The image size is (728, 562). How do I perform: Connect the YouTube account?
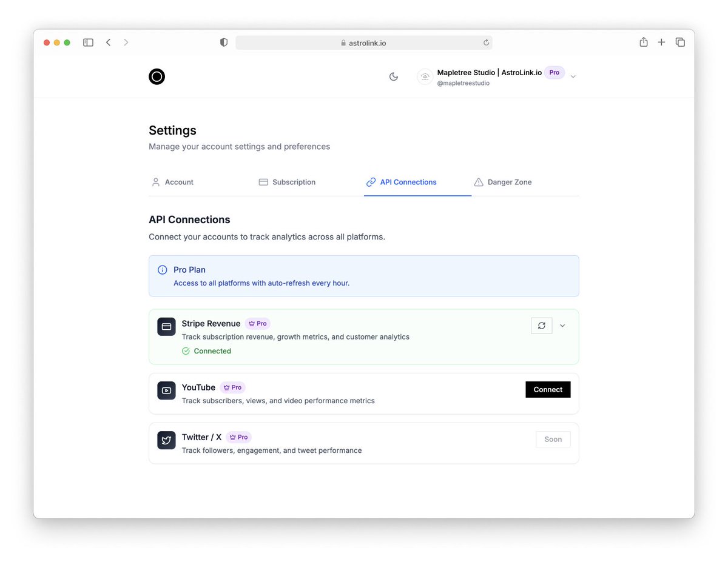pos(548,389)
